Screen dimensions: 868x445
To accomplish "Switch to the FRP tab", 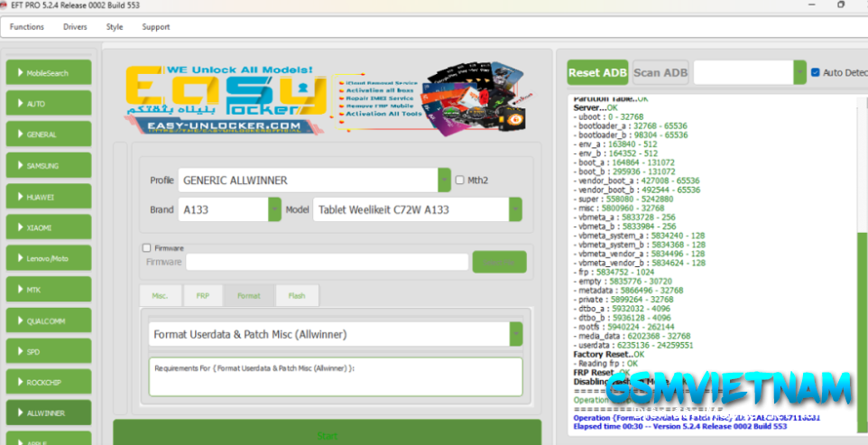I will 202,295.
